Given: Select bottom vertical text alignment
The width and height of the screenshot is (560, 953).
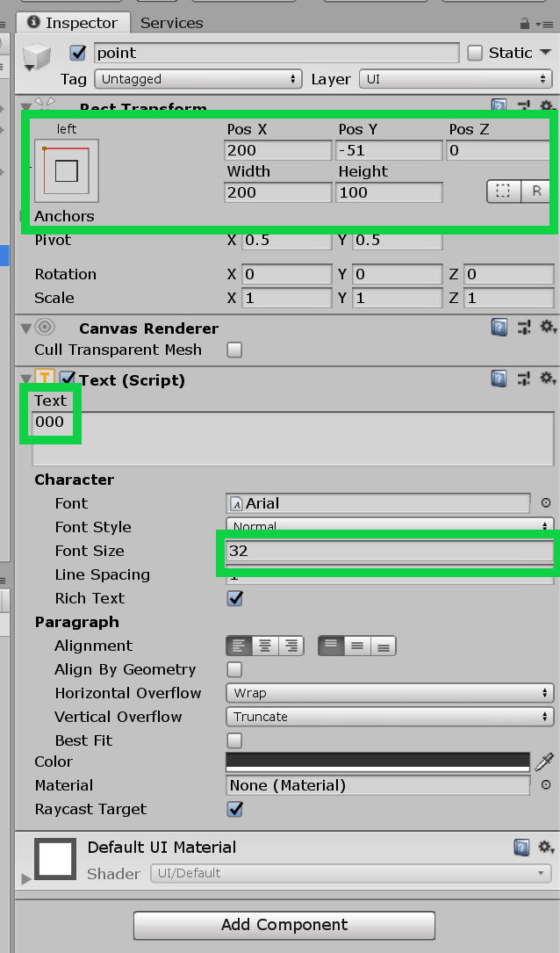Looking at the screenshot, I should tap(382, 646).
